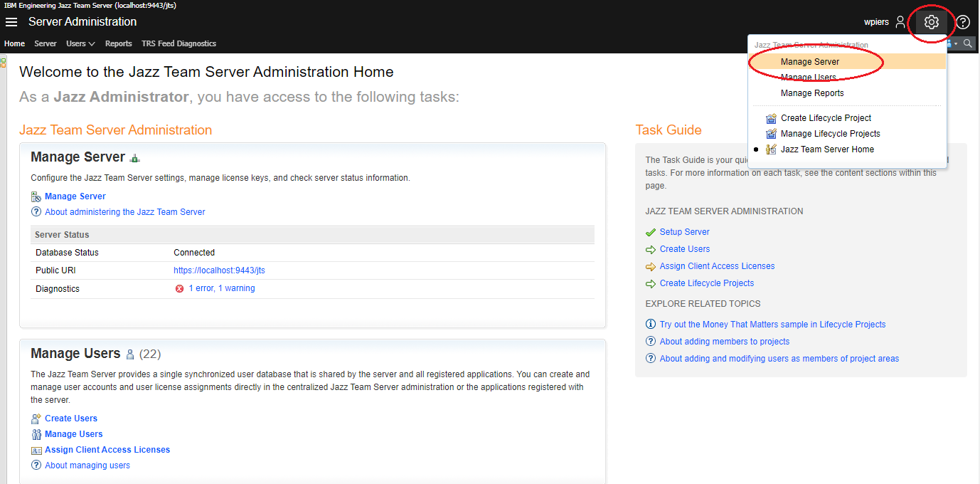Click info icon beside Money That Matters

[x=651, y=325]
